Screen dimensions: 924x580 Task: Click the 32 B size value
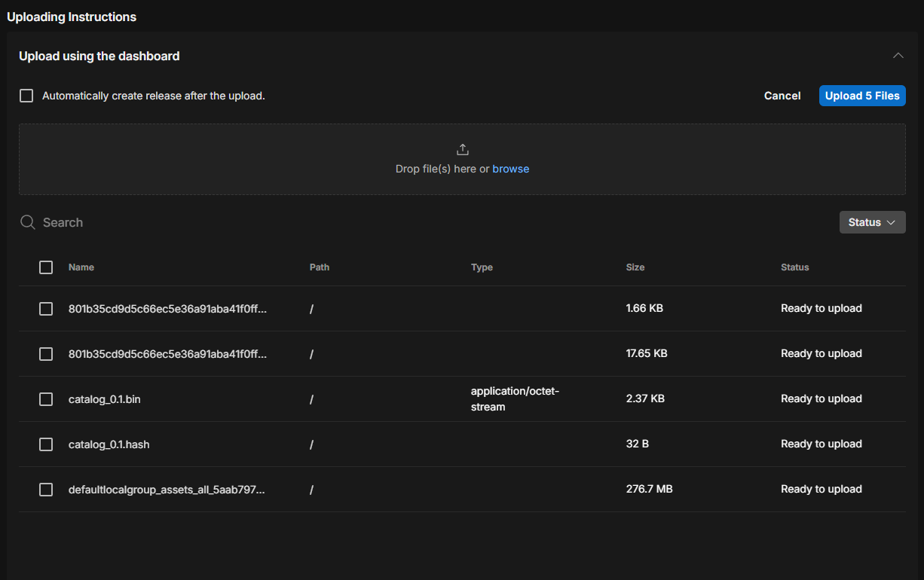pos(638,444)
